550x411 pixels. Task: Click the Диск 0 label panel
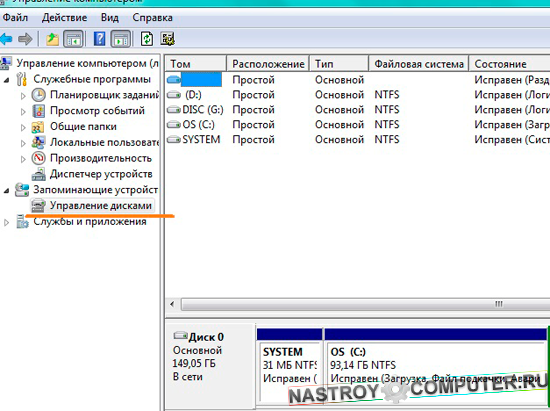[x=210, y=365]
